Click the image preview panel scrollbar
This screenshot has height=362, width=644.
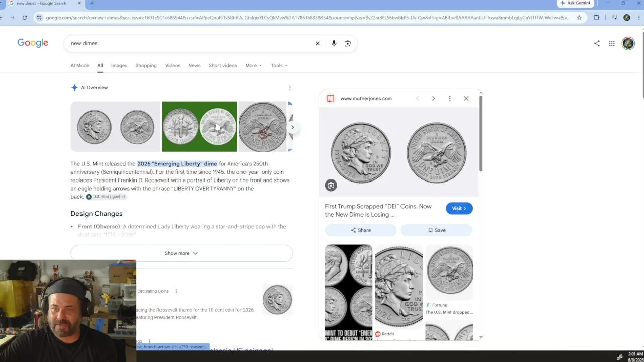coord(481,133)
